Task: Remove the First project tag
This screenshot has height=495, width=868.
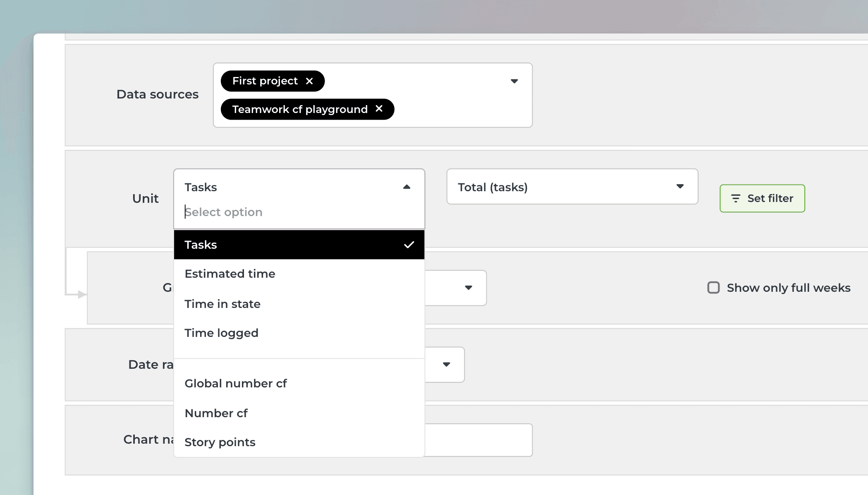Action: click(x=309, y=81)
